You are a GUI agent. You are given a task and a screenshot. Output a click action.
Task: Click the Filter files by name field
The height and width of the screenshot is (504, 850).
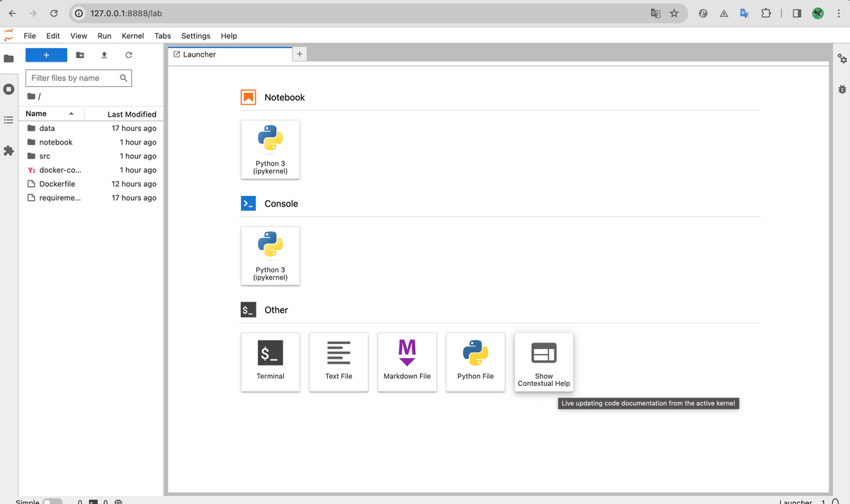(x=79, y=78)
